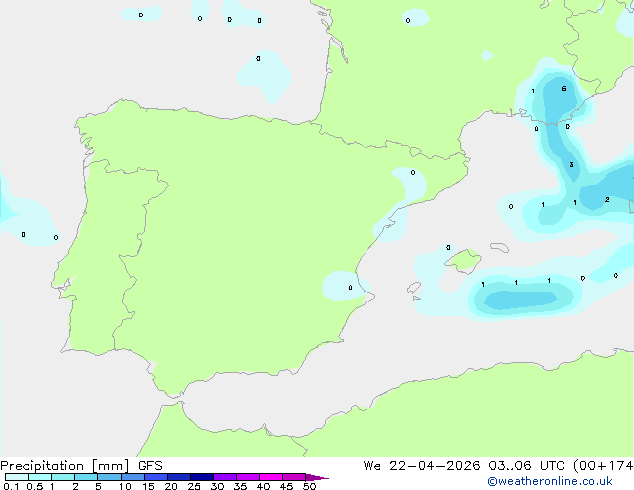Screen dimensions: 634x490
Task: Click the map precipitation value "3"
Action: [x=571, y=165]
